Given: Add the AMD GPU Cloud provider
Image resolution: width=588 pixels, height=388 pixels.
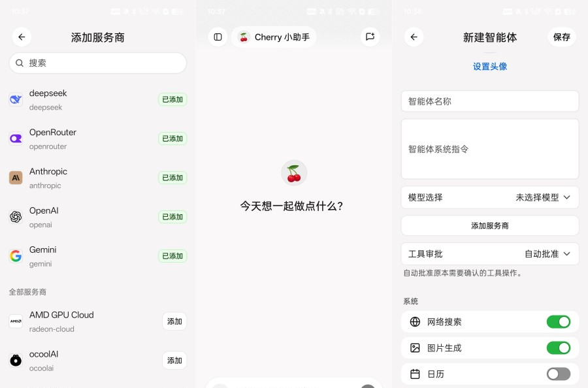Looking at the screenshot, I should coord(174,321).
